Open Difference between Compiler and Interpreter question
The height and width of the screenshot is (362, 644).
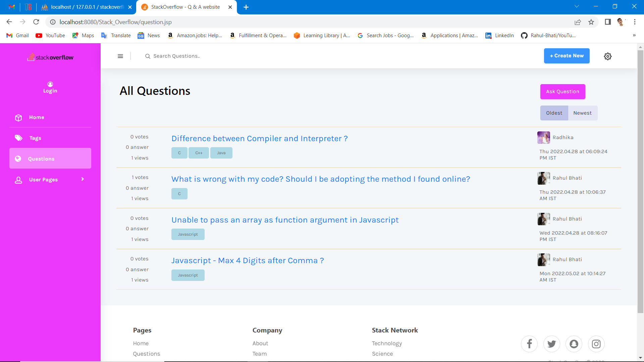click(x=259, y=138)
